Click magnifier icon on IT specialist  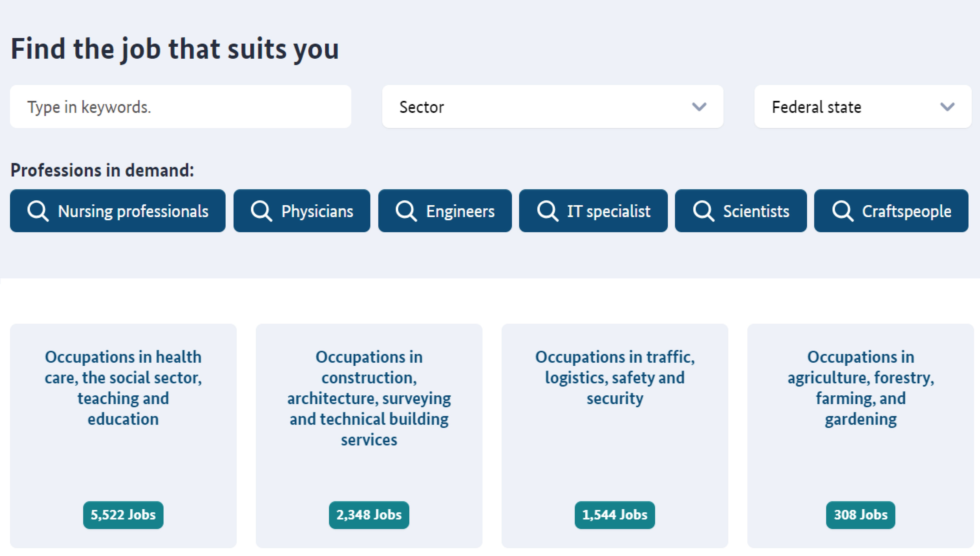pos(548,211)
